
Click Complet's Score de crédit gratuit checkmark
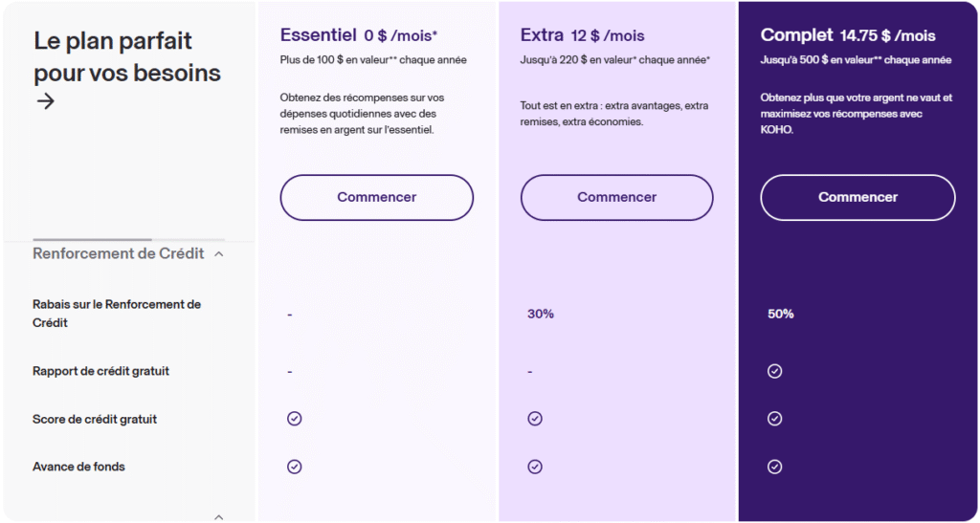point(775,419)
